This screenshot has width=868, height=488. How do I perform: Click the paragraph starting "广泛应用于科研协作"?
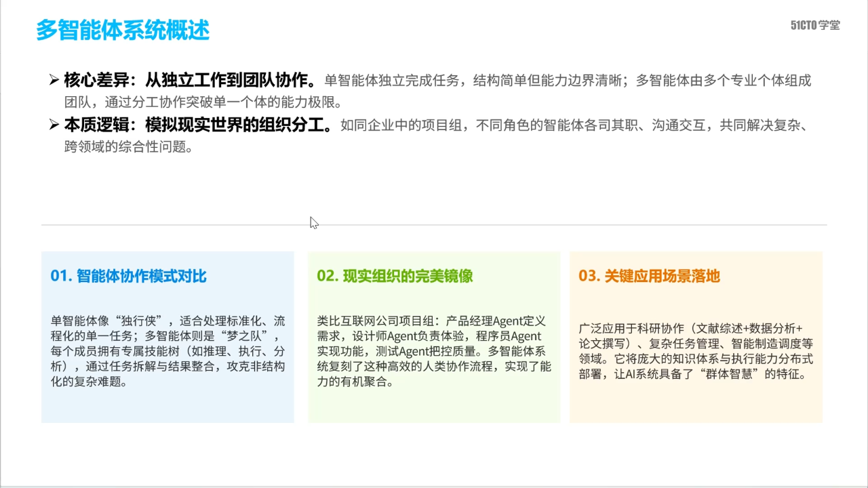coord(696,351)
